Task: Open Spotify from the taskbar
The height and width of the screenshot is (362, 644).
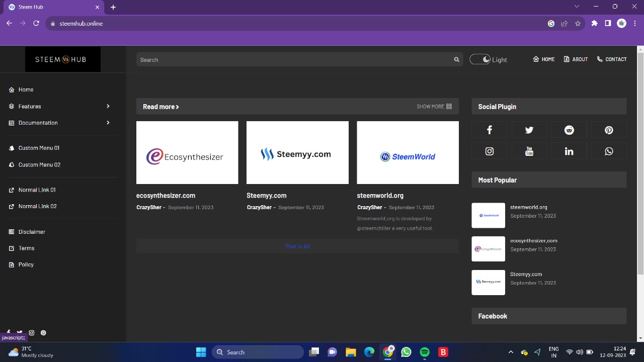Action: click(x=425, y=352)
